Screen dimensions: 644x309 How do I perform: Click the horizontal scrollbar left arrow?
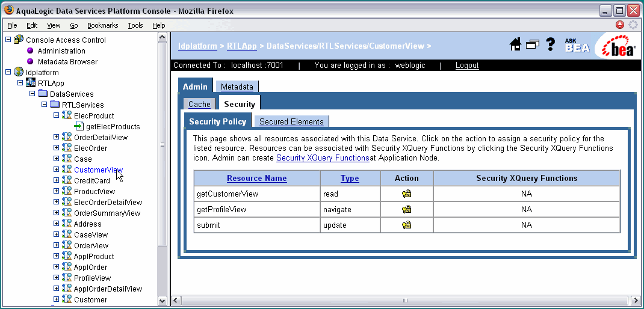[176, 301]
